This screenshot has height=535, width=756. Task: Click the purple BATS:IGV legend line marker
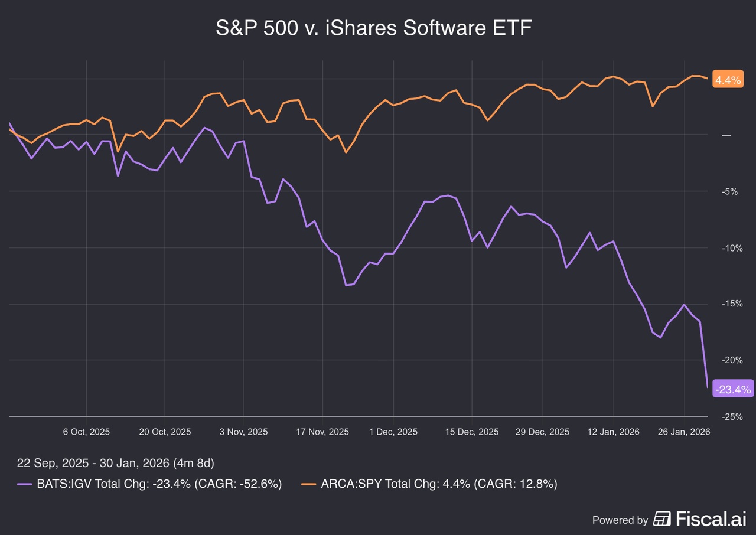click(24, 484)
